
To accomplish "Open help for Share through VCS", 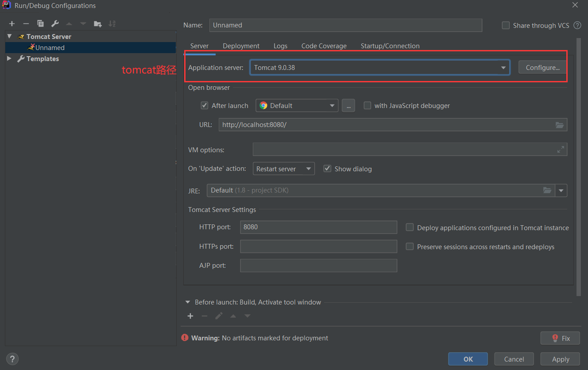I will pos(577,25).
